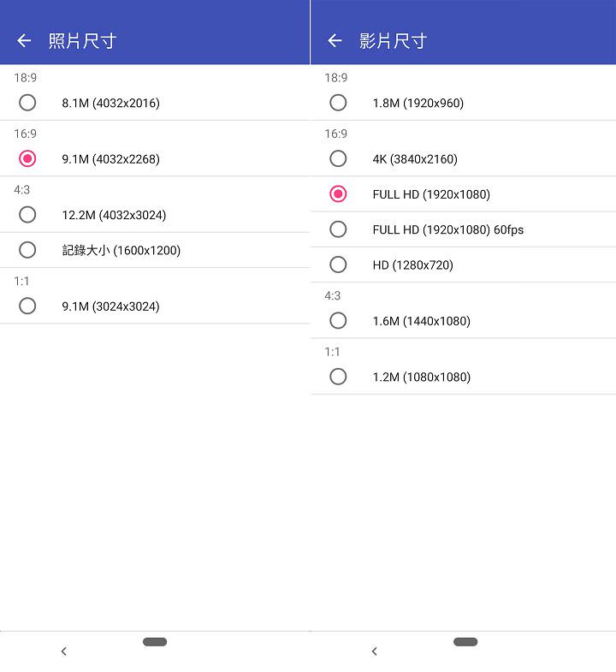This screenshot has height=672, width=616.
Task: Select 1.8M (1920x960) video size
Action: (x=338, y=103)
